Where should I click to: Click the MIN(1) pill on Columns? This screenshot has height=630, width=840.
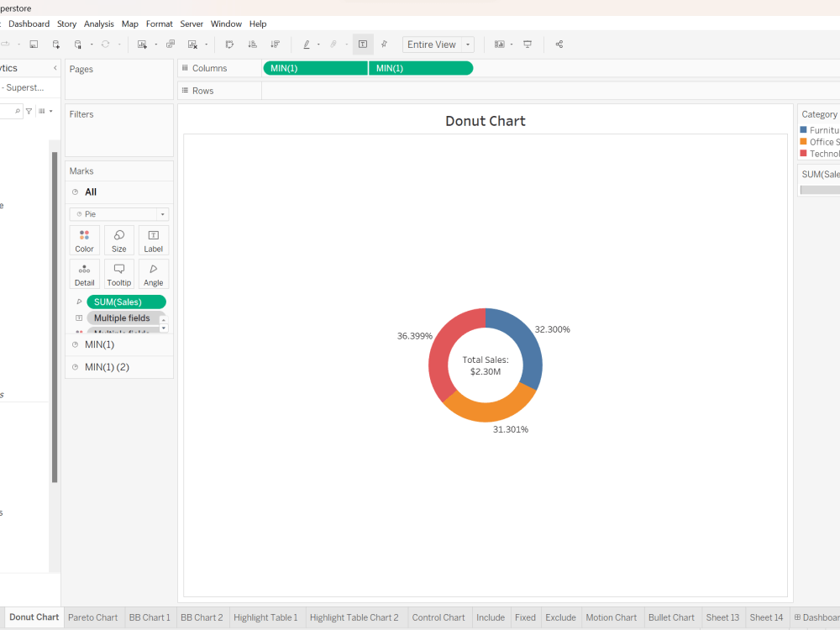click(315, 68)
